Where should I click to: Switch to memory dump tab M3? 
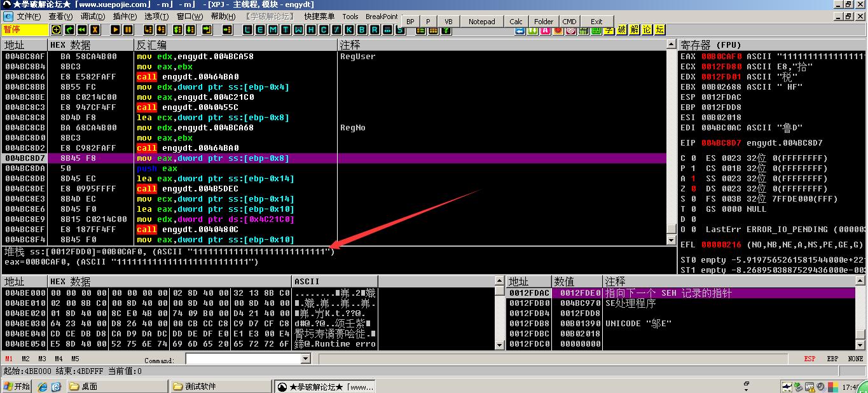pos(42,359)
